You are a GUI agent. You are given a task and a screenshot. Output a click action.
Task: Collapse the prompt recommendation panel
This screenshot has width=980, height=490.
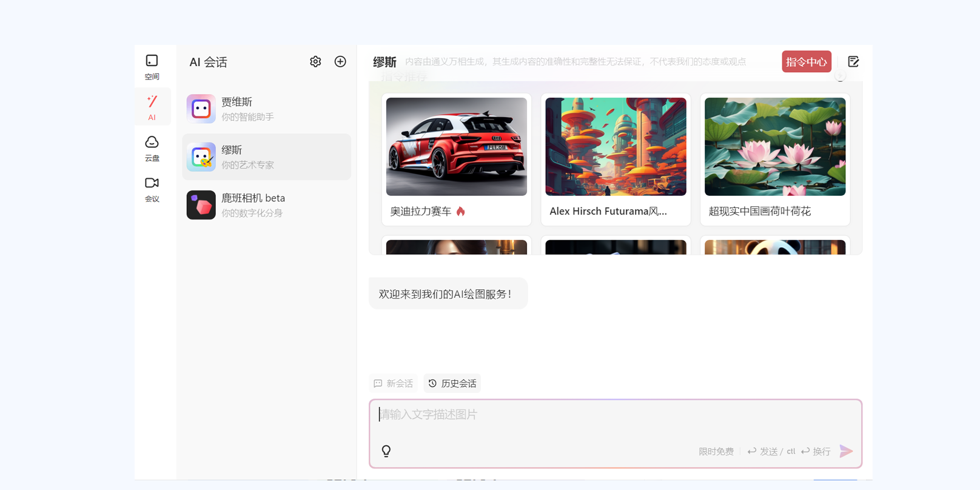tap(840, 76)
